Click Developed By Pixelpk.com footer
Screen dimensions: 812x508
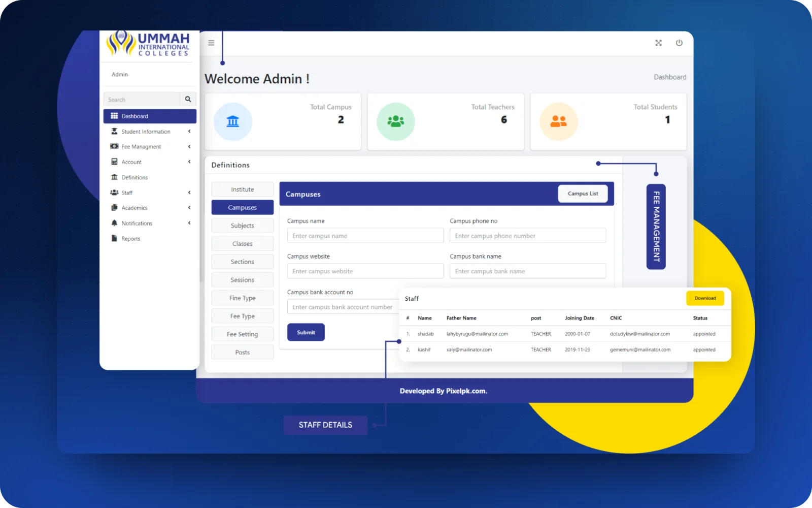click(x=444, y=391)
